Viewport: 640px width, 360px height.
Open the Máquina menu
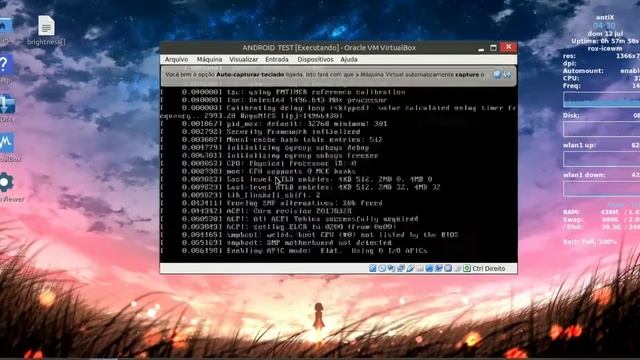click(x=209, y=59)
